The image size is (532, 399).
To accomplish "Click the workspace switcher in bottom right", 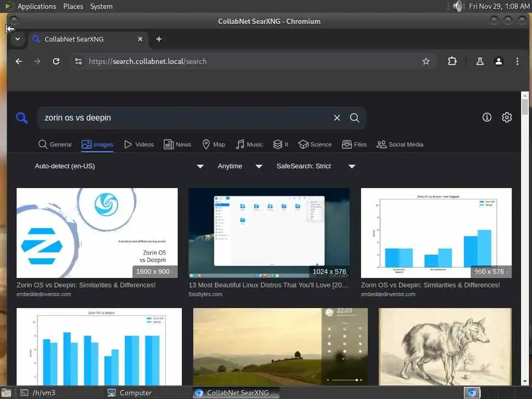I will coord(472,393).
